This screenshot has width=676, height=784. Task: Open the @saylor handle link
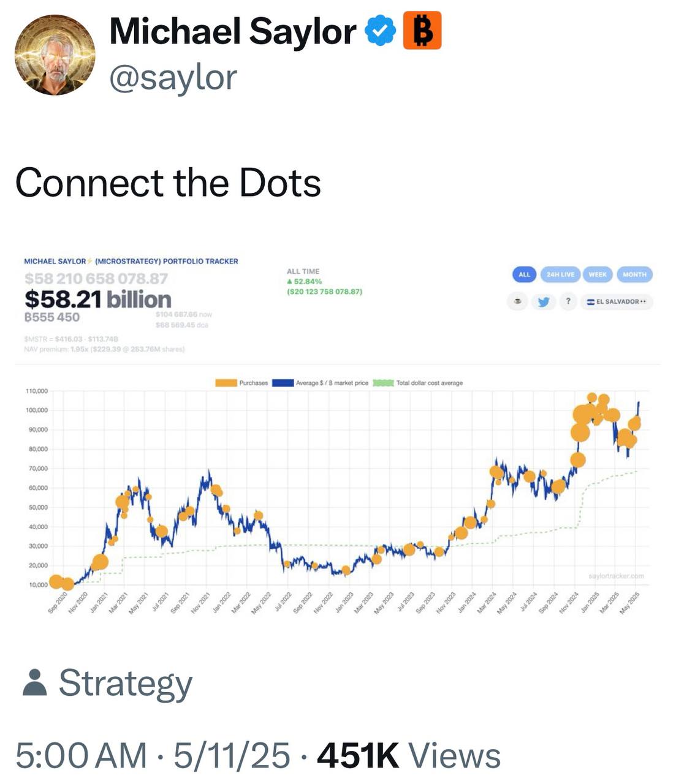pos(173,78)
